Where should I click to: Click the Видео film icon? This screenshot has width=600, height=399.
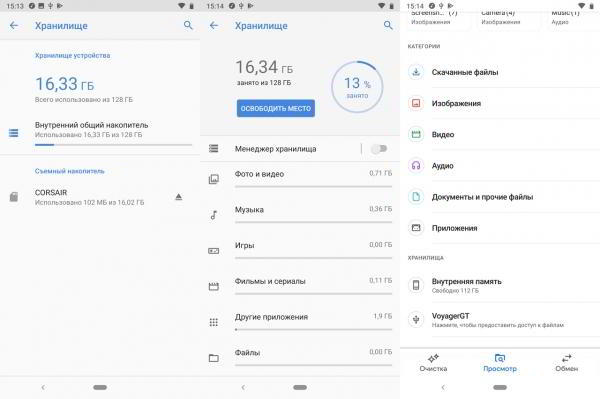[x=416, y=134]
